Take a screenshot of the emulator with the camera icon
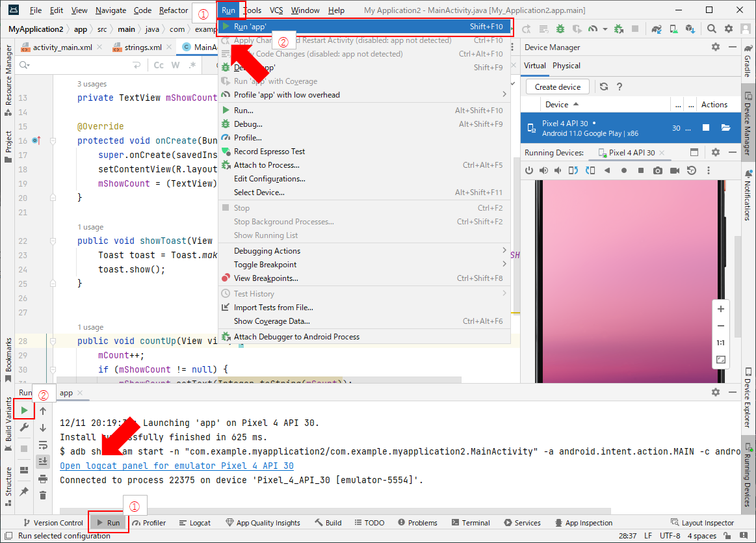The image size is (756, 543). click(x=657, y=170)
